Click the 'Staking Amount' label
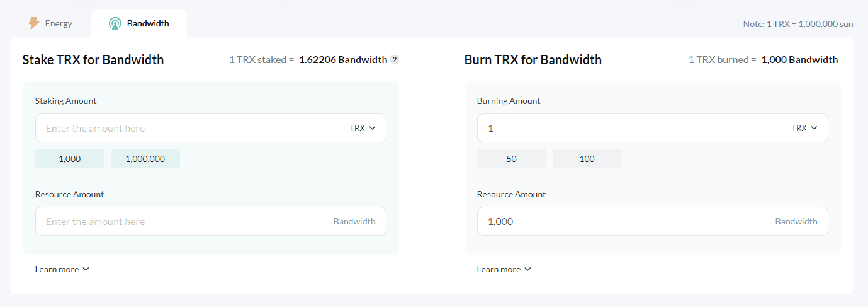The width and height of the screenshot is (868, 307). [x=66, y=101]
